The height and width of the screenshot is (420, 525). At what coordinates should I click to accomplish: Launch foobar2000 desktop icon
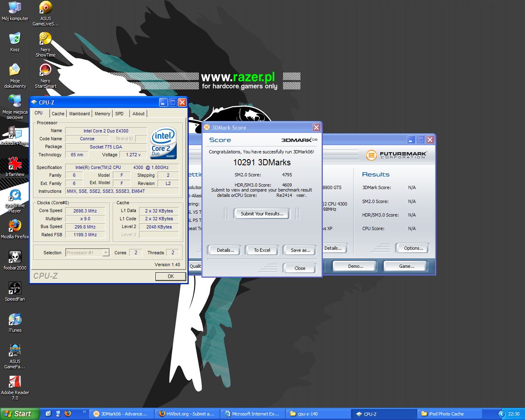click(15, 261)
